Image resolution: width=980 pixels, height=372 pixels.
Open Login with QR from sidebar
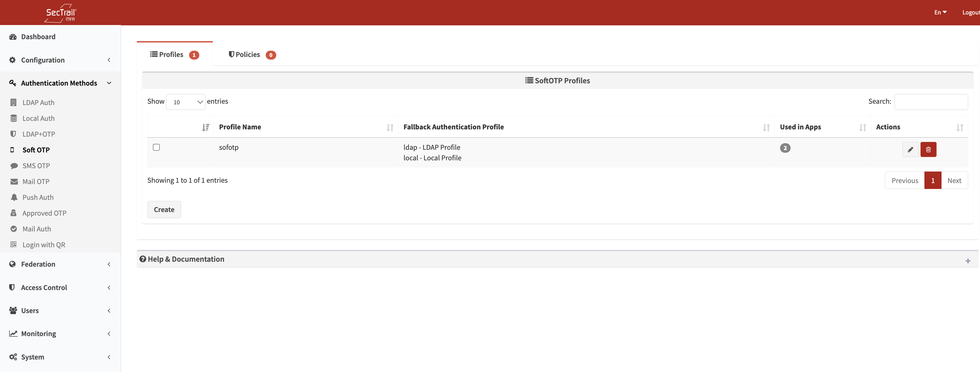pos(43,245)
